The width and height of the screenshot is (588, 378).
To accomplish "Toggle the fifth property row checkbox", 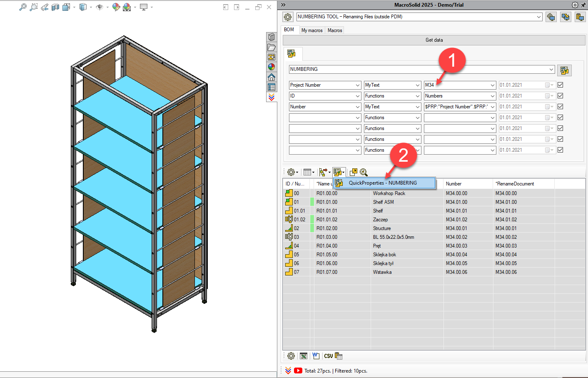I will coord(561,128).
